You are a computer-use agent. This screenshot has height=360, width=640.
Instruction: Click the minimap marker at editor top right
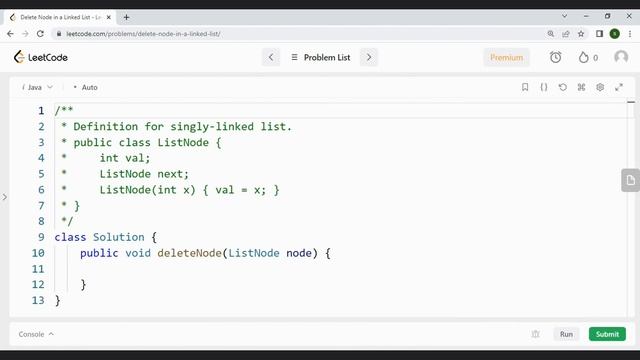tap(631, 102)
